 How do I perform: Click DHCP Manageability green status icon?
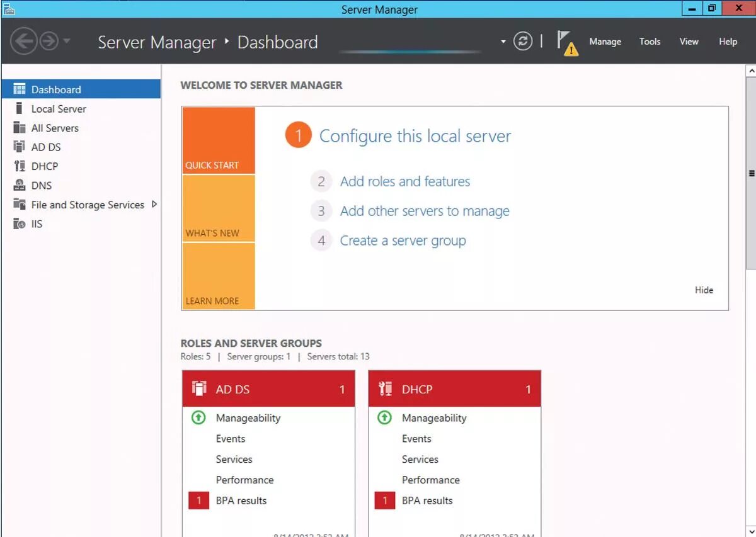(384, 417)
